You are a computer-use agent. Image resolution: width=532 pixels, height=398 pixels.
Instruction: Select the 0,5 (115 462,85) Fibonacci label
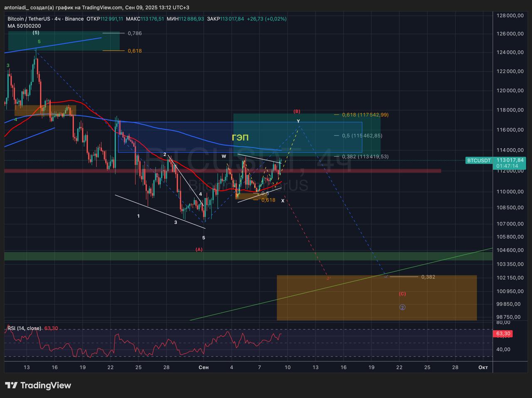pyautogui.click(x=362, y=135)
